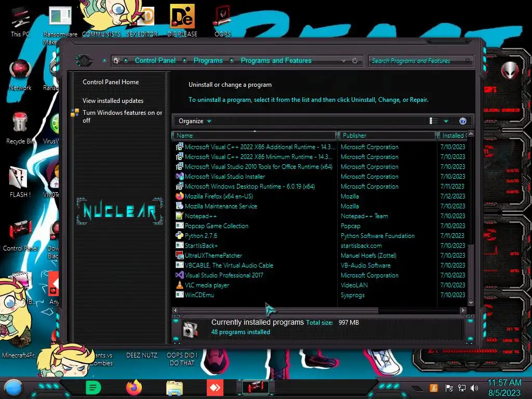The height and width of the screenshot is (399, 532).
Task: Open the OOPS DID I DO THAT shortcut
Action: point(182,359)
